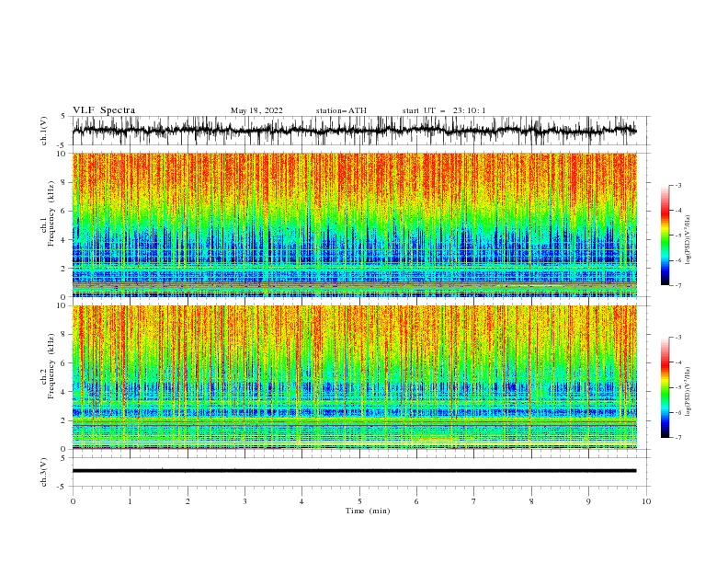Click the "VLF Spectra" title text
The height and width of the screenshot is (563, 728).
[104, 110]
